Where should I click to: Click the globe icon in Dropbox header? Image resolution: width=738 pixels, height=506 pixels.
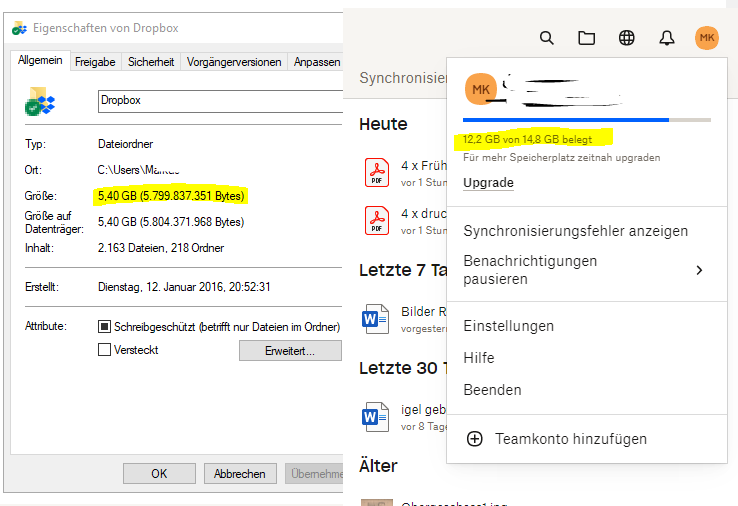point(627,38)
